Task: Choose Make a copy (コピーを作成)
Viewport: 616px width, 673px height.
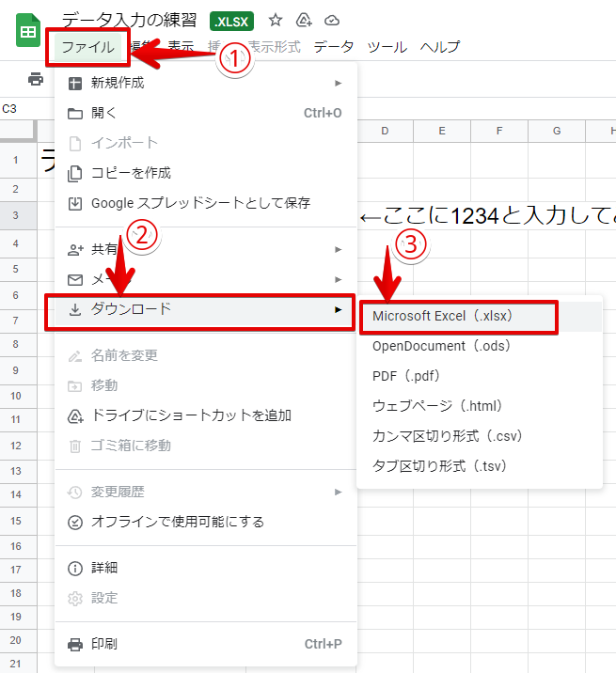Action: [131, 173]
